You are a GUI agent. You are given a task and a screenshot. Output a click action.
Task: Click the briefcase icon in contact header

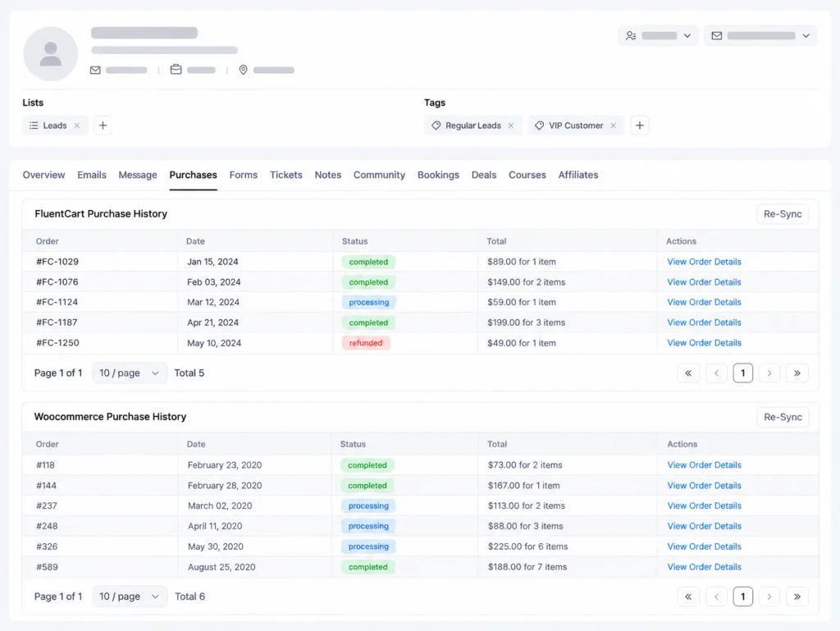176,70
